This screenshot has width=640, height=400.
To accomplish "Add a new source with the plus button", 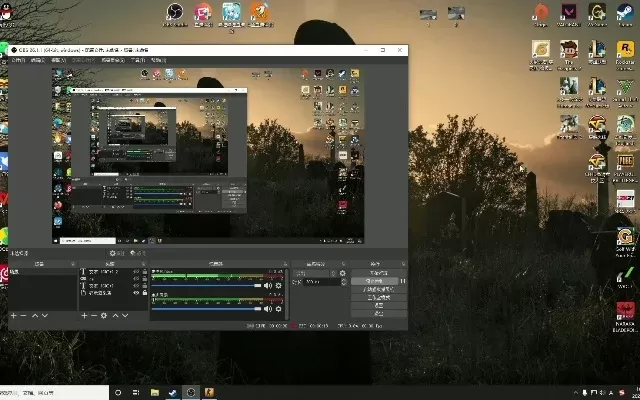I will (x=84, y=315).
